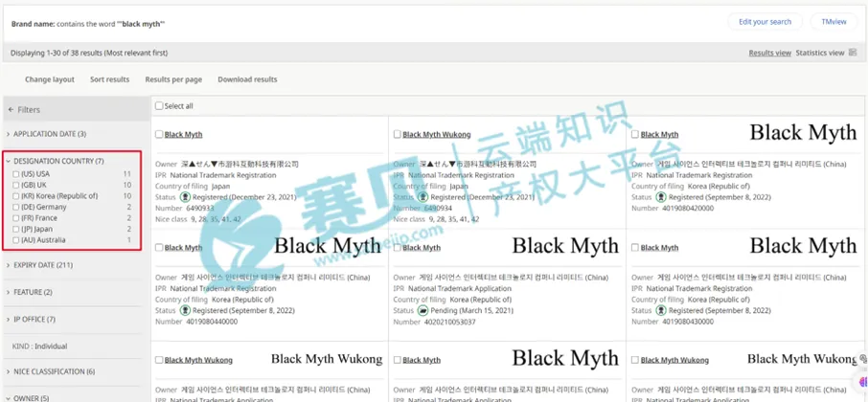This screenshot has height=402, width=868.
Task: Collapse the DESIGNATION COUNTRY (7) filter
Action: click(x=55, y=161)
